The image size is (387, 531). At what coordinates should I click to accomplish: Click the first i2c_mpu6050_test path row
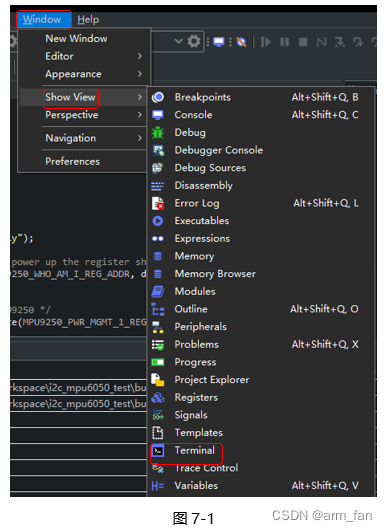(78, 388)
